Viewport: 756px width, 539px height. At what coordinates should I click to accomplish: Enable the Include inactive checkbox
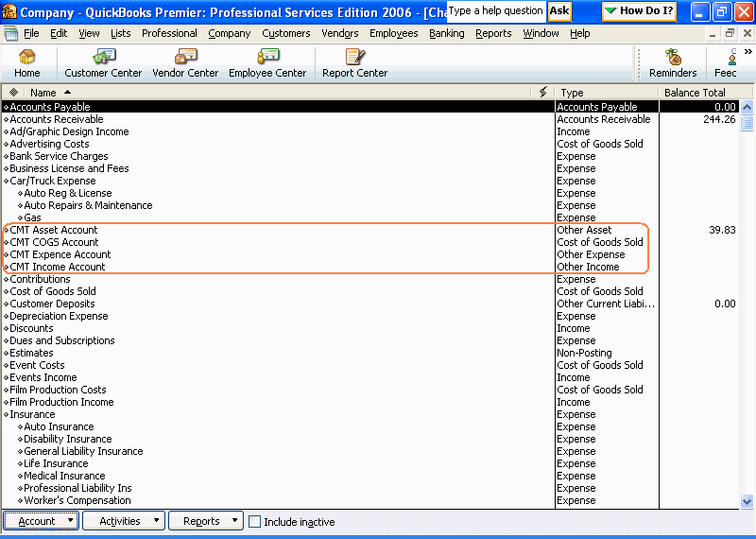point(254,521)
